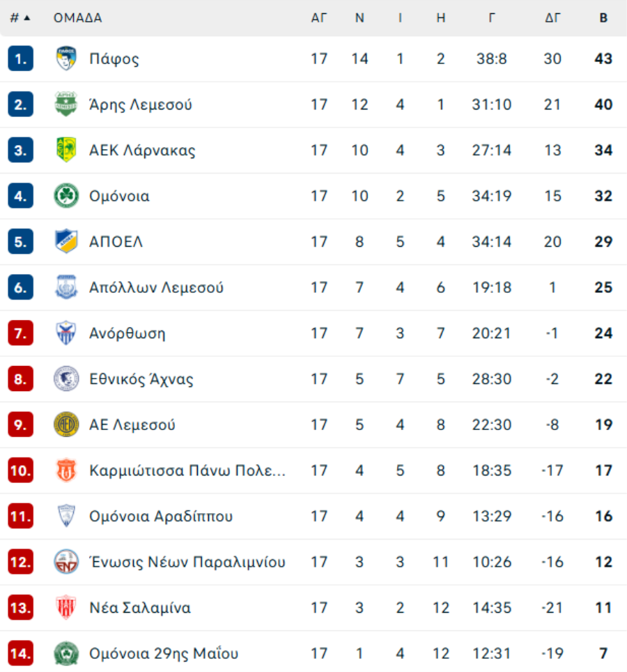Viewport: 627px width, 672px height.
Task: Click the Ομόνοια shamrock logo
Action: pyautogui.click(x=66, y=196)
